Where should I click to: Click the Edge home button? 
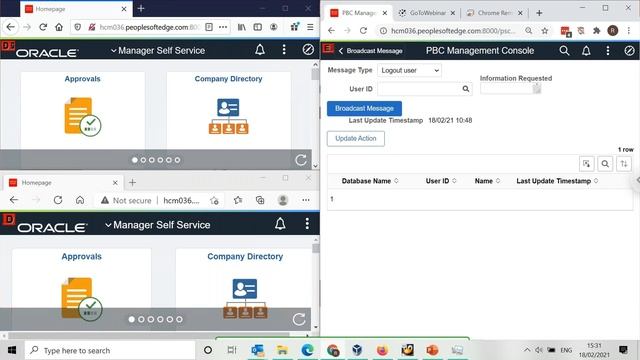pos(80,200)
